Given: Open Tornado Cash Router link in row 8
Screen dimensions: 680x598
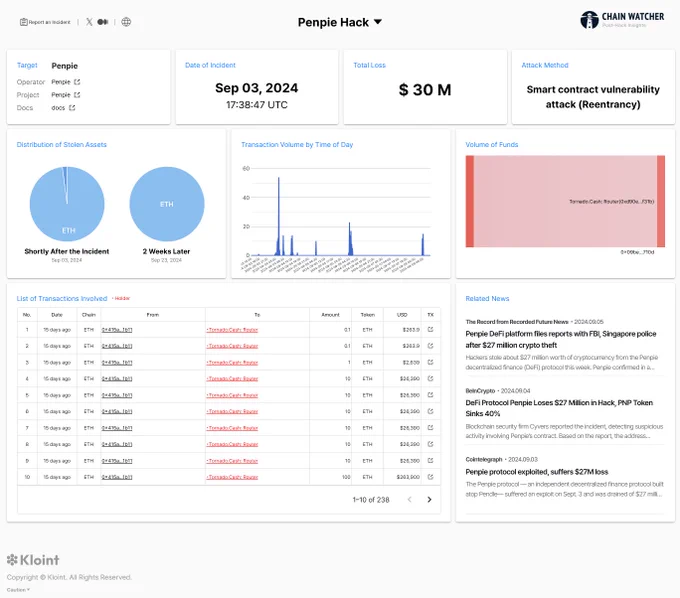Looking at the screenshot, I should (232, 444).
